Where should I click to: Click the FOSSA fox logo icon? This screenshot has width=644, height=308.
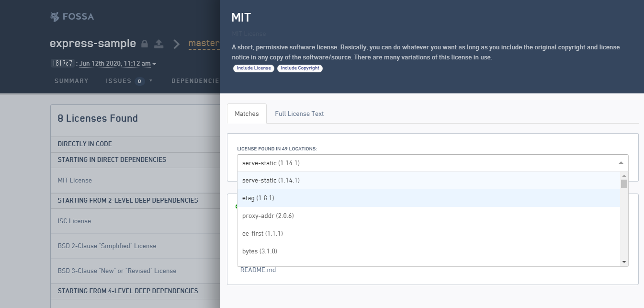(x=55, y=17)
